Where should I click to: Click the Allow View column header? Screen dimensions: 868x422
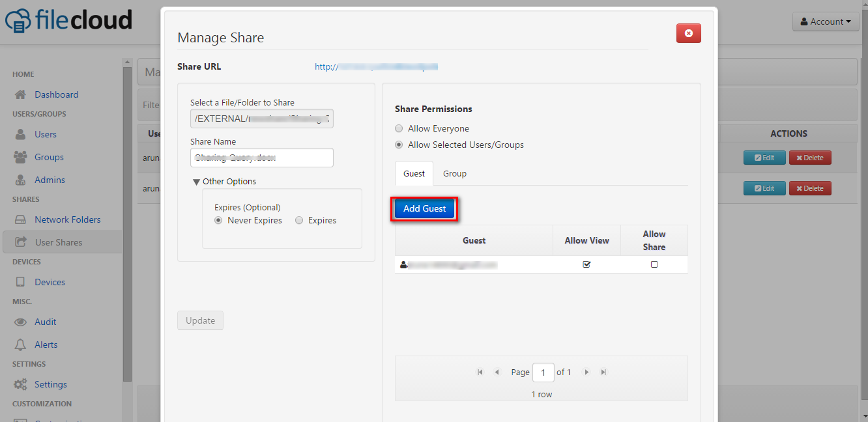pos(586,240)
